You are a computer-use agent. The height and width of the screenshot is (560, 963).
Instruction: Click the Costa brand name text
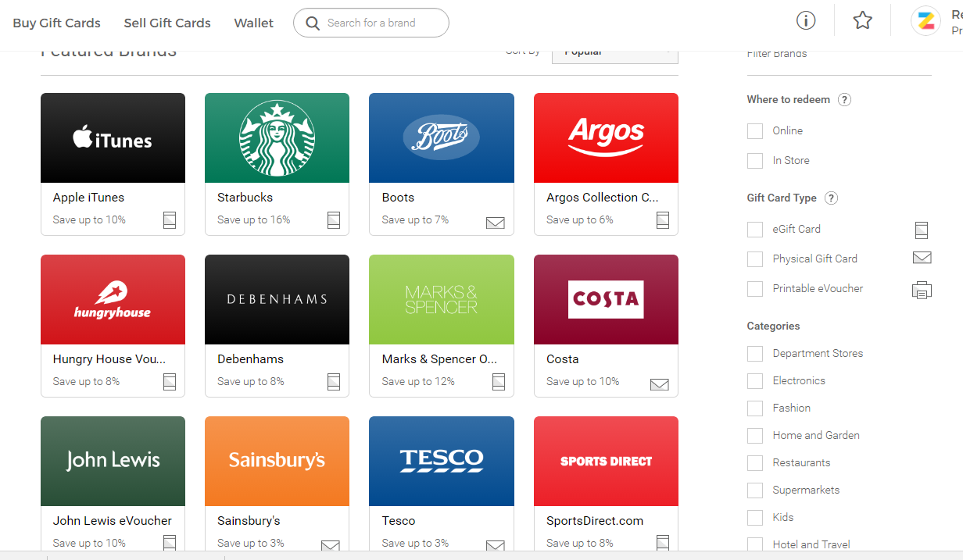563,359
